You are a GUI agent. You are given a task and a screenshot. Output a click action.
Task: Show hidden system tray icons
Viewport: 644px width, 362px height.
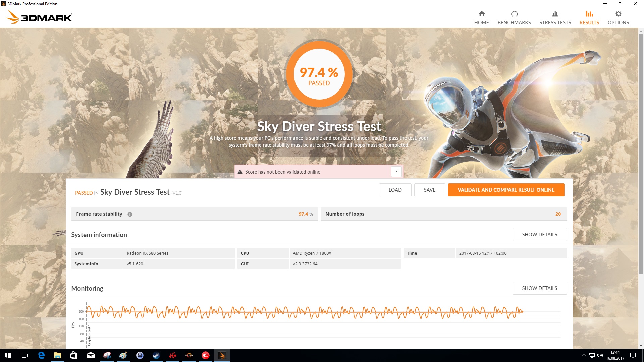click(x=584, y=355)
